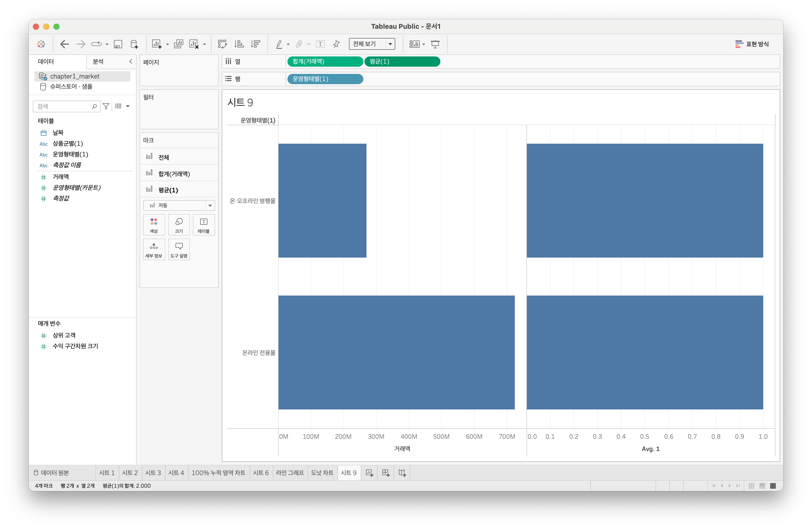Toggle mark labels toolbar icon

click(320, 44)
